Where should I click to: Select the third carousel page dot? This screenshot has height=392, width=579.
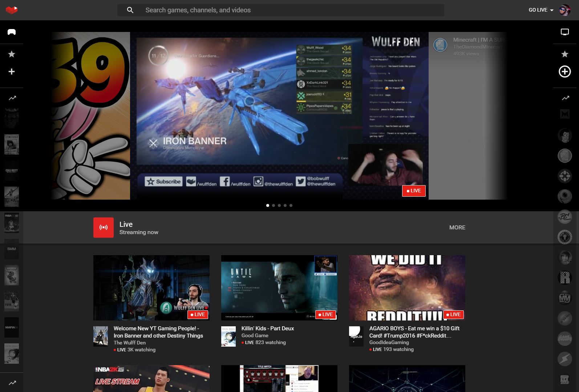pos(279,205)
